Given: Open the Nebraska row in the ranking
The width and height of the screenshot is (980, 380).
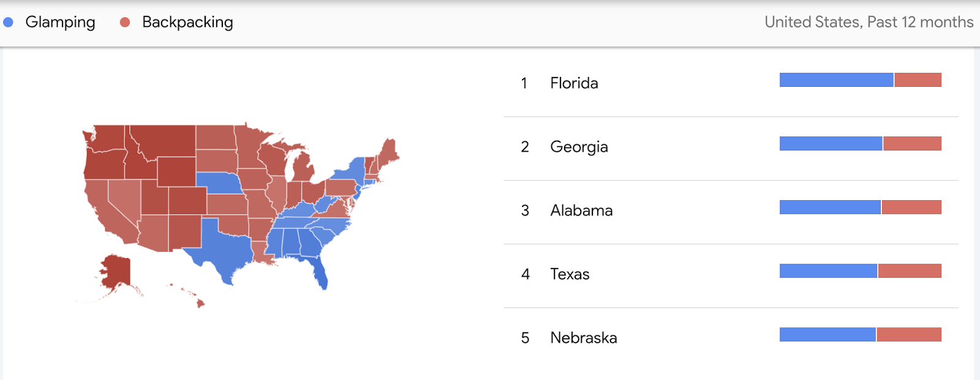Looking at the screenshot, I should (731, 338).
